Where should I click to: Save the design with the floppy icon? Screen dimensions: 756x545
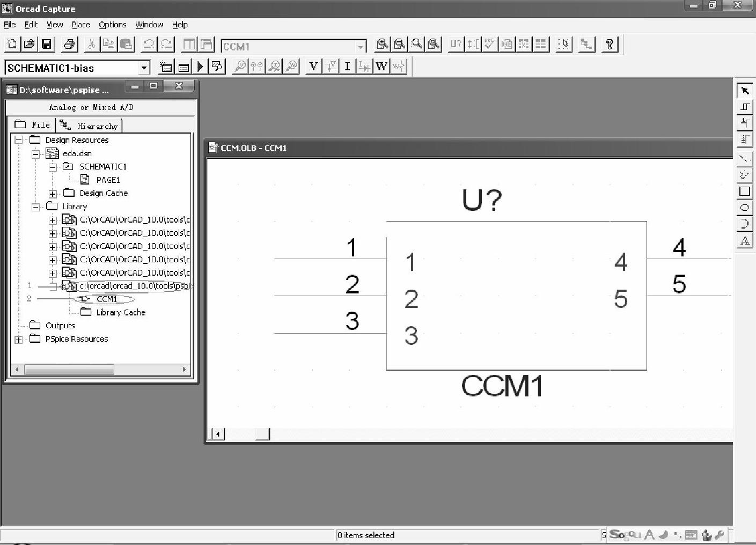coord(47,45)
